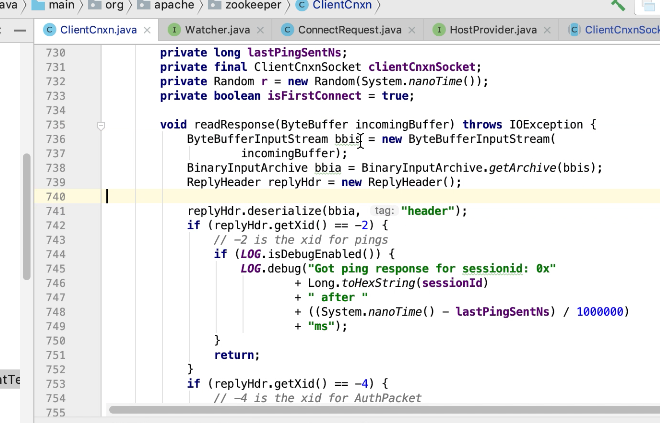Click the interface icon on Watcher.java tab
Screen dimensions: 660x423
(x=174, y=30)
